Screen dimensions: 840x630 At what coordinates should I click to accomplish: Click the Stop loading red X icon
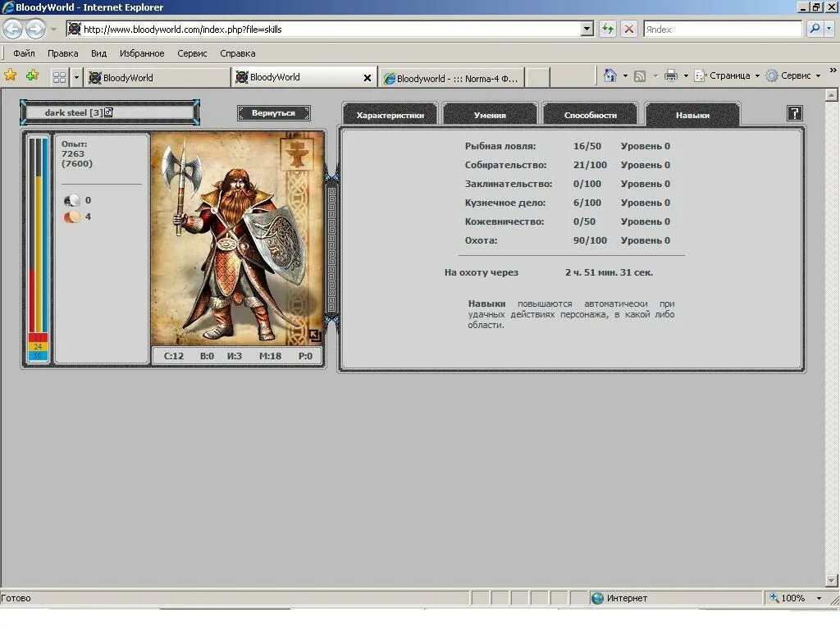click(x=629, y=29)
